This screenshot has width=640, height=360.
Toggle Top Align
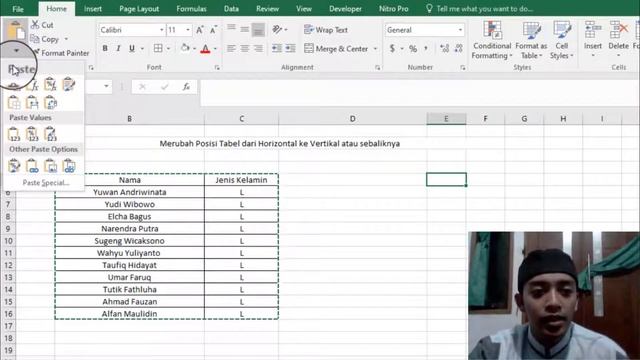pyautogui.click(x=231, y=29)
